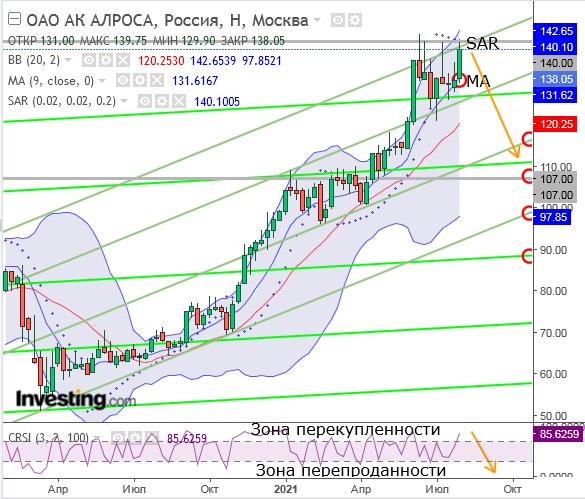Open the CRSI indicator settings gear
585x499 pixels.
tap(135, 437)
